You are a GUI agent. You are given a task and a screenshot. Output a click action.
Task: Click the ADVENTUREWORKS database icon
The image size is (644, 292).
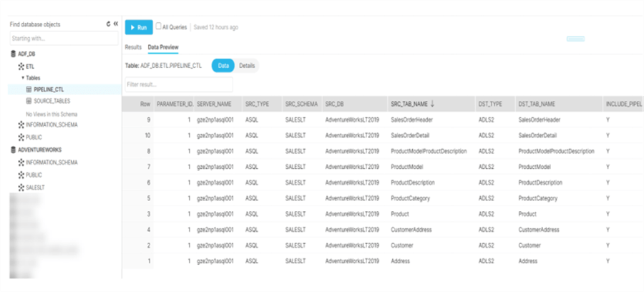coord(13,150)
